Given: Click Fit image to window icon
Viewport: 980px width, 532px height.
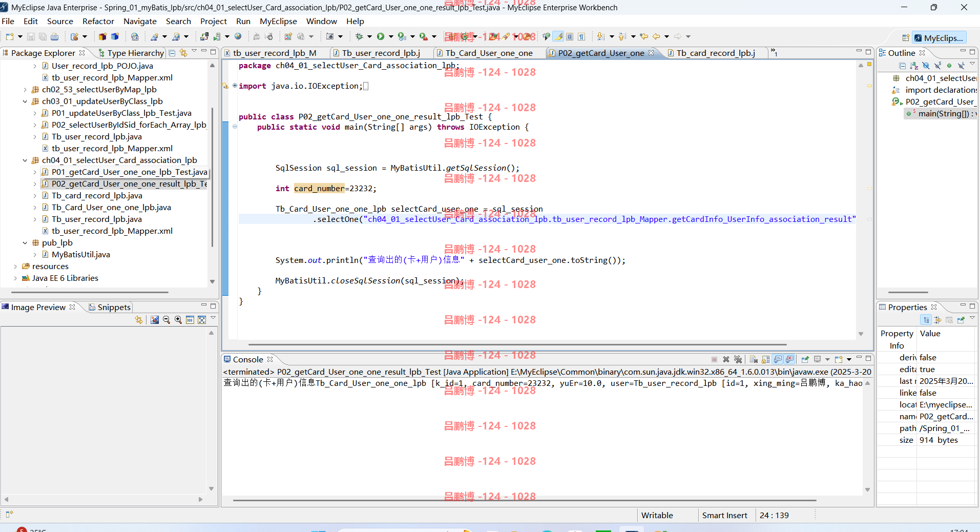Looking at the screenshot, I should pos(202,320).
